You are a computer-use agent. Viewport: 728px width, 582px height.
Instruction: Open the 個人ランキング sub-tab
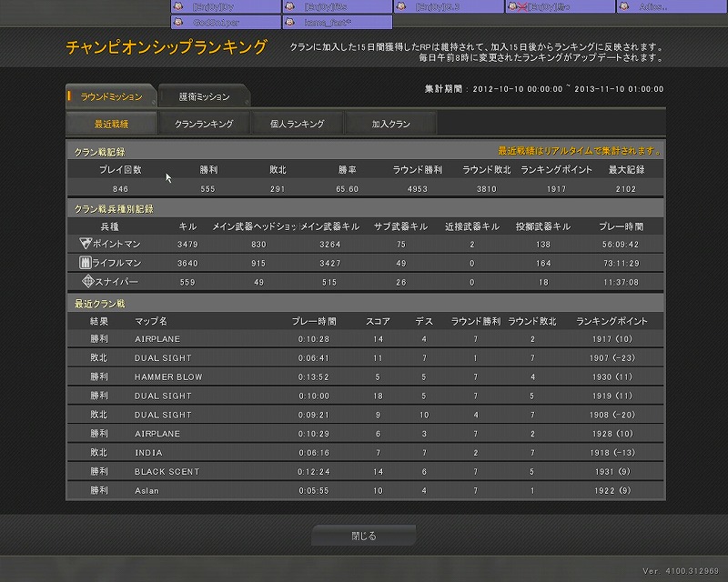[297, 124]
